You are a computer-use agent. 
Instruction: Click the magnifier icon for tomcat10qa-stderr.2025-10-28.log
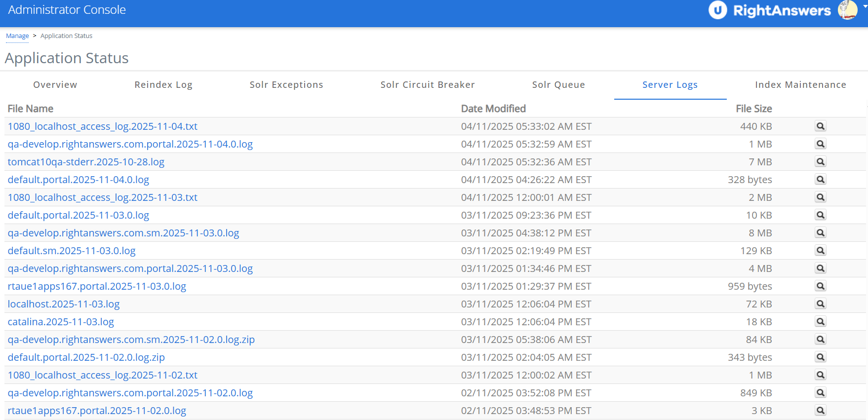tap(820, 162)
